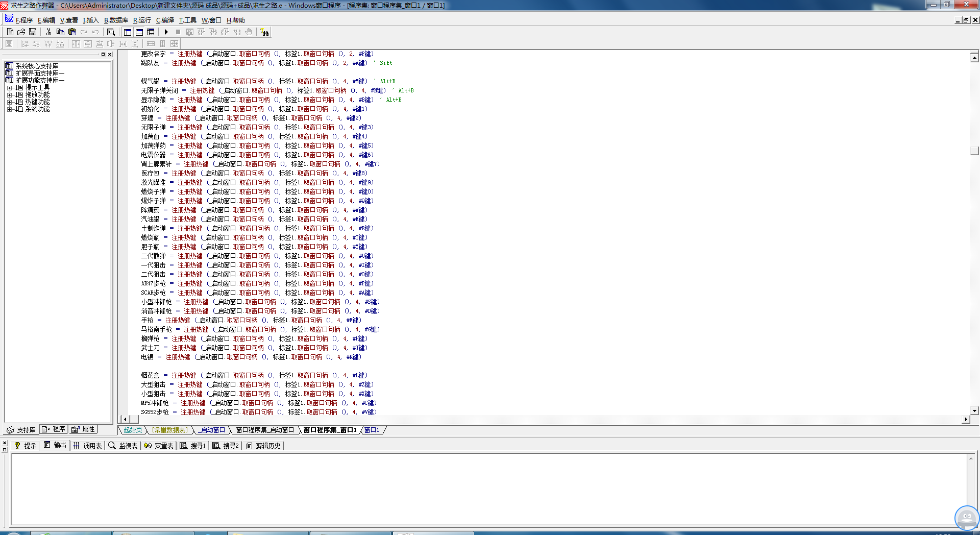Click the Paste icon
Image resolution: width=980 pixels, height=535 pixels.
72,32
